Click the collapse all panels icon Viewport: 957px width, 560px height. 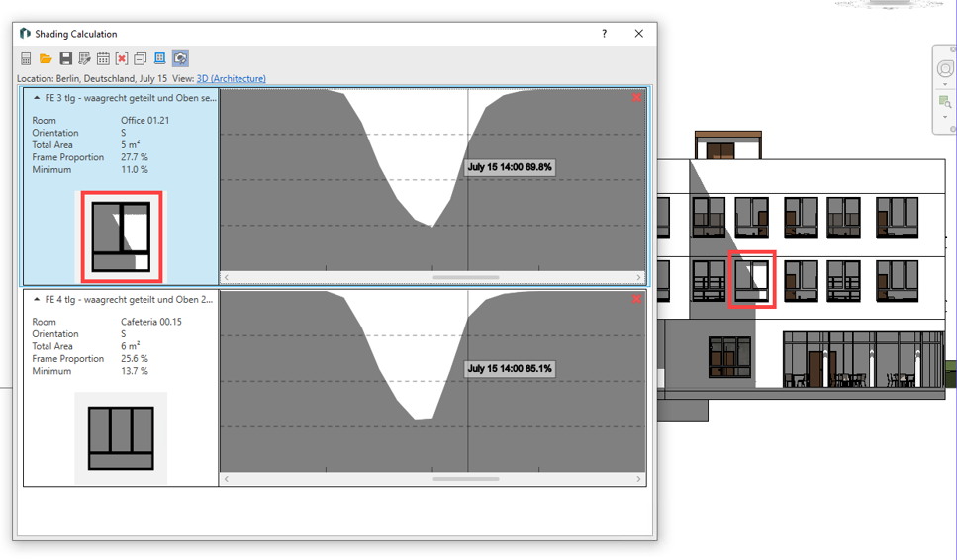[x=141, y=59]
